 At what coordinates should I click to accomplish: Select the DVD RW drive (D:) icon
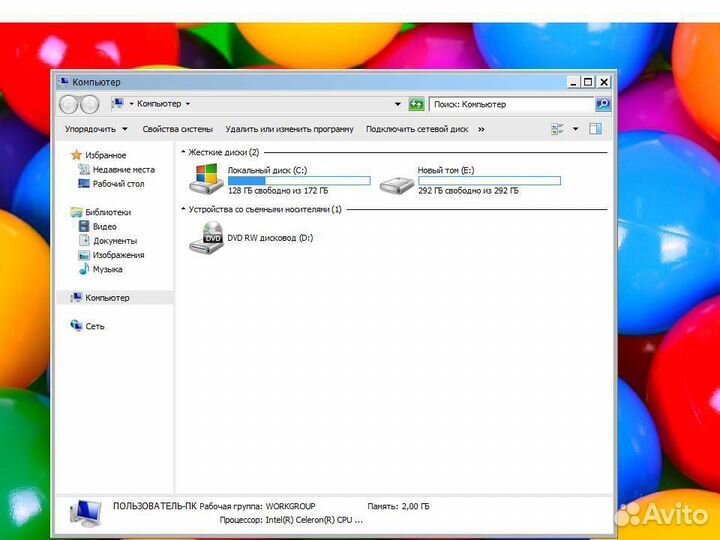(206, 237)
